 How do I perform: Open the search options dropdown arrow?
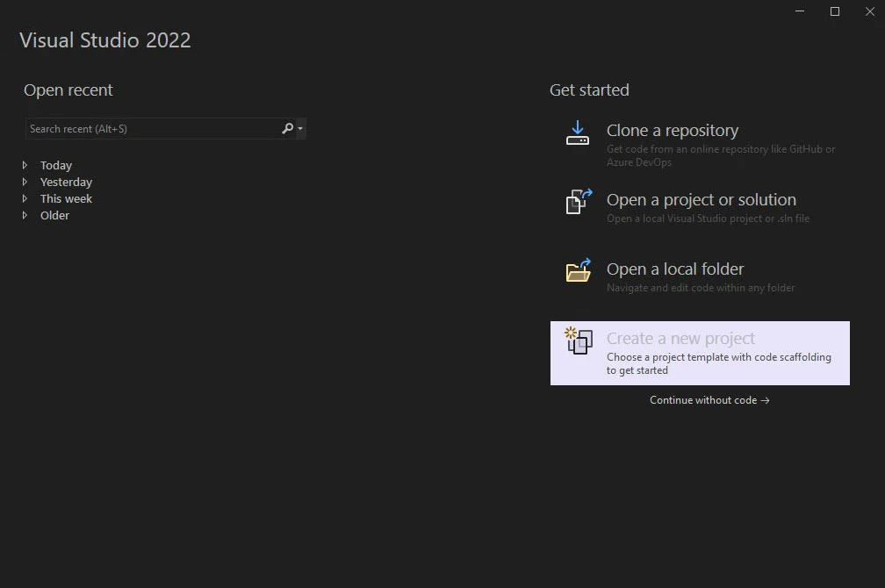pos(299,128)
